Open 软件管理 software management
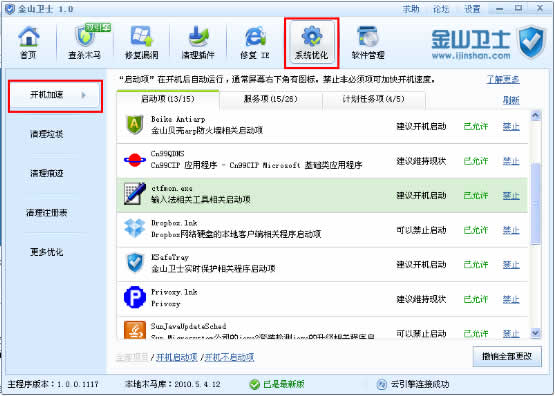Image resolution: width=555 pixels, height=396 pixels. coord(368,42)
